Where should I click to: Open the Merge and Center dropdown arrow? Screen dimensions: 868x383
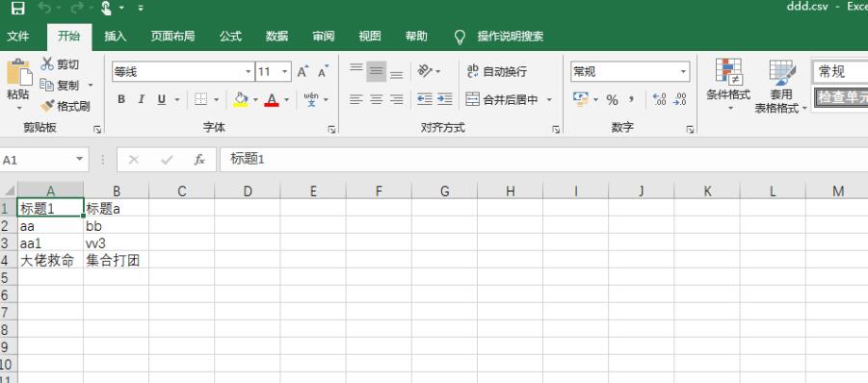coord(550,100)
